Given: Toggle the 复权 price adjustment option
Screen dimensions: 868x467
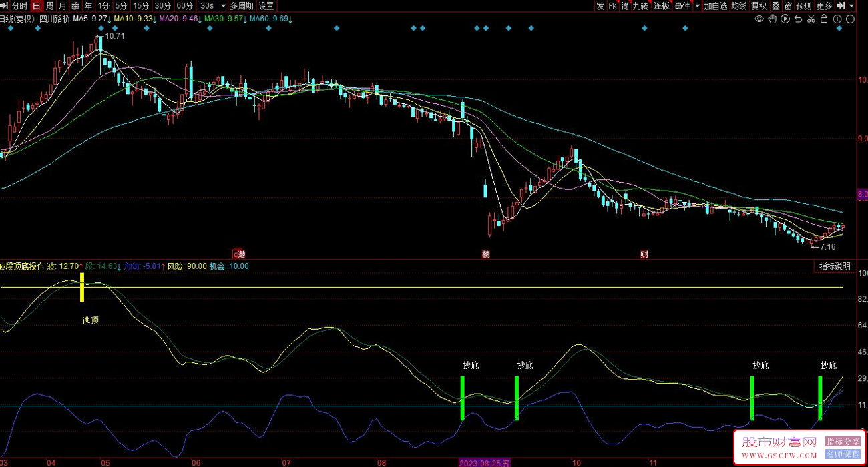Looking at the screenshot, I should click(759, 6).
